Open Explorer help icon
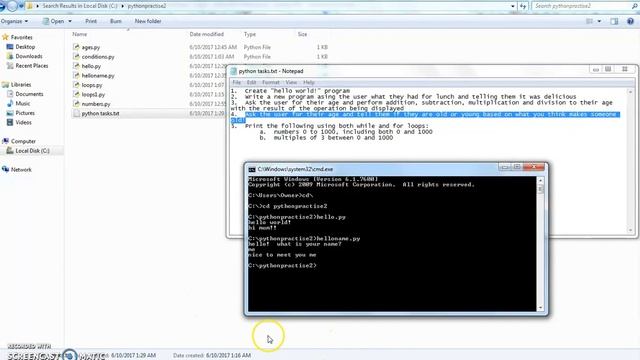This screenshot has width=640, height=360. point(630,21)
